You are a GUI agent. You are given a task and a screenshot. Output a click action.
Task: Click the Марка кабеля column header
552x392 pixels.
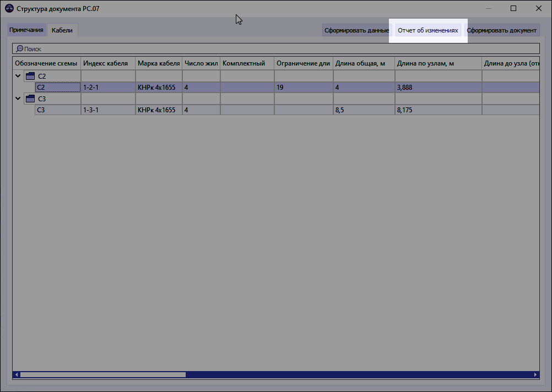coord(159,63)
